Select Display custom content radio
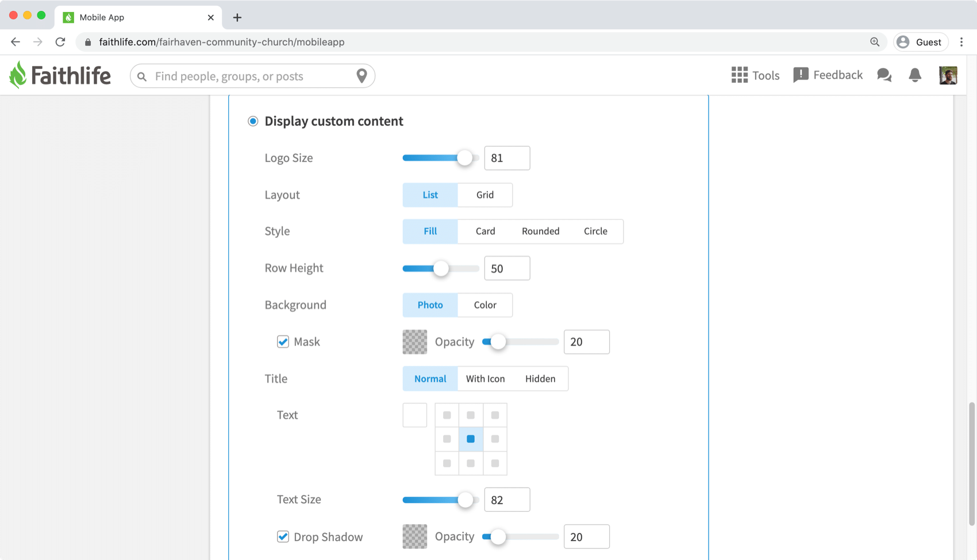 253,121
